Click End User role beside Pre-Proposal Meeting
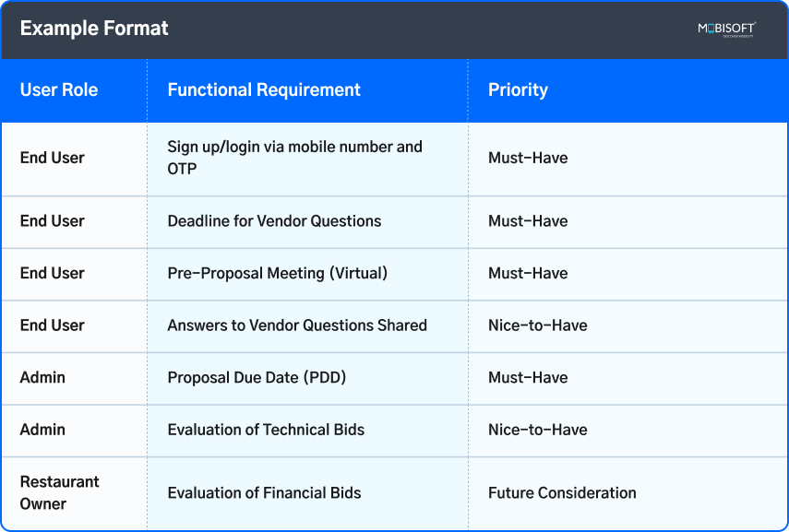 click(53, 274)
